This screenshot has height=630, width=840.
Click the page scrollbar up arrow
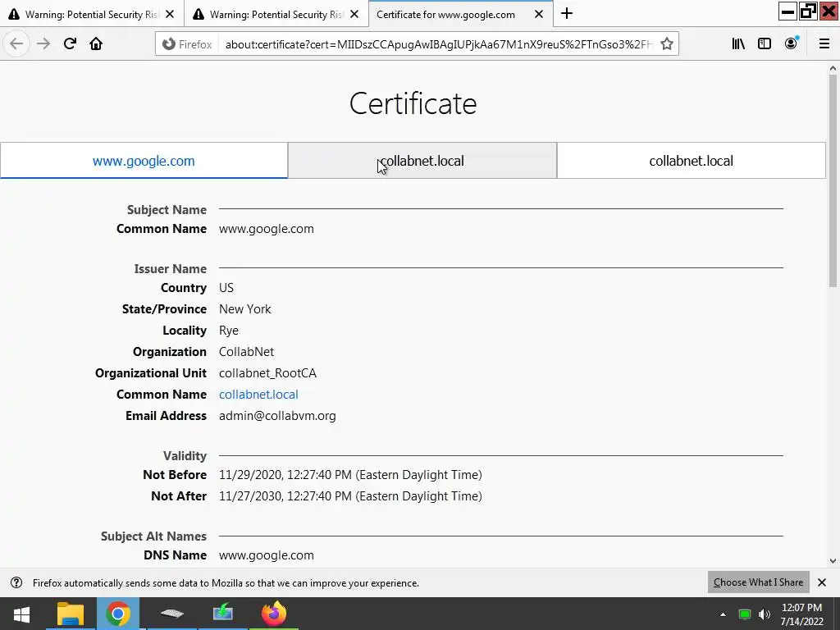point(833,68)
